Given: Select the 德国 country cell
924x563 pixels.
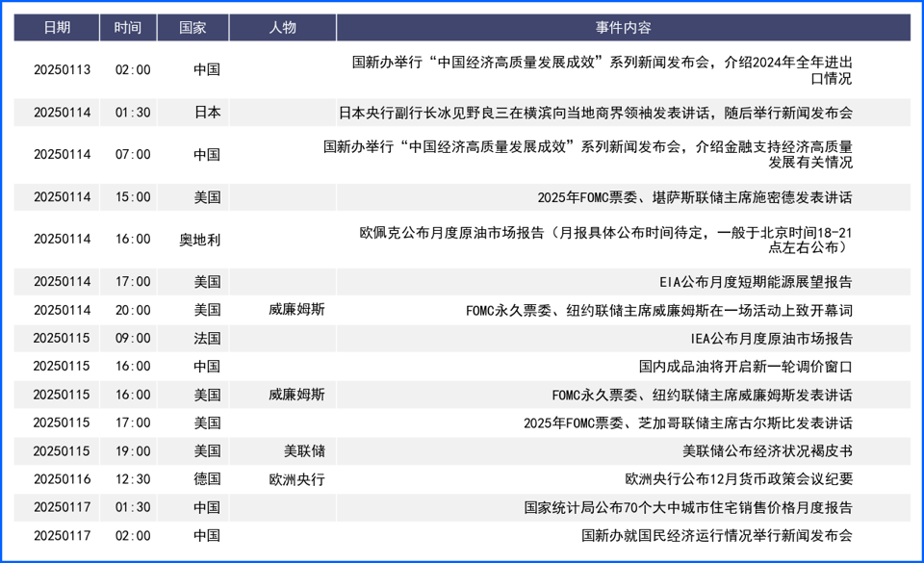Looking at the screenshot, I should pyautogui.click(x=207, y=479).
